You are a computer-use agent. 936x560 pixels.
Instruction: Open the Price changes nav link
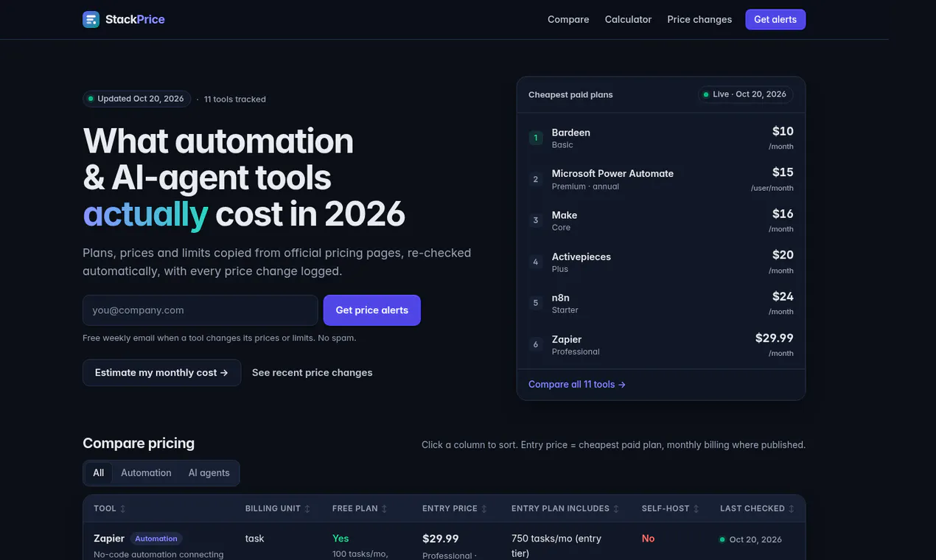point(699,19)
